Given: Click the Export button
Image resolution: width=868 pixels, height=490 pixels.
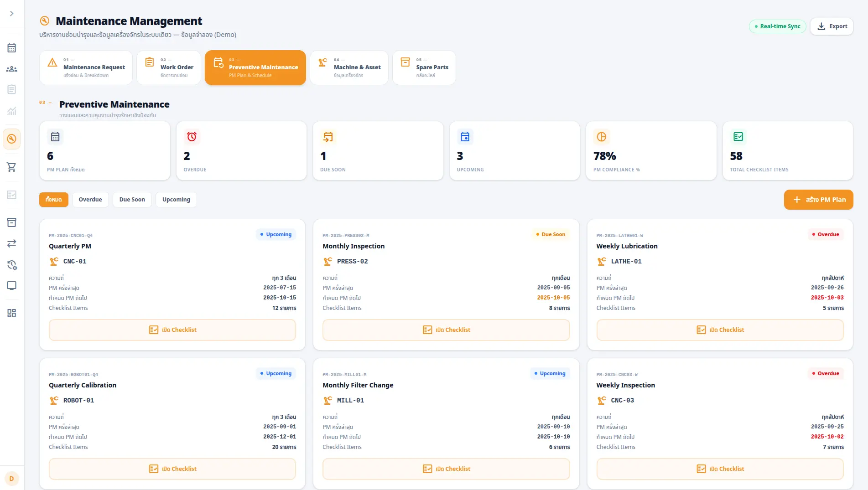Looking at the screenshot, I should tap(832, 26).
